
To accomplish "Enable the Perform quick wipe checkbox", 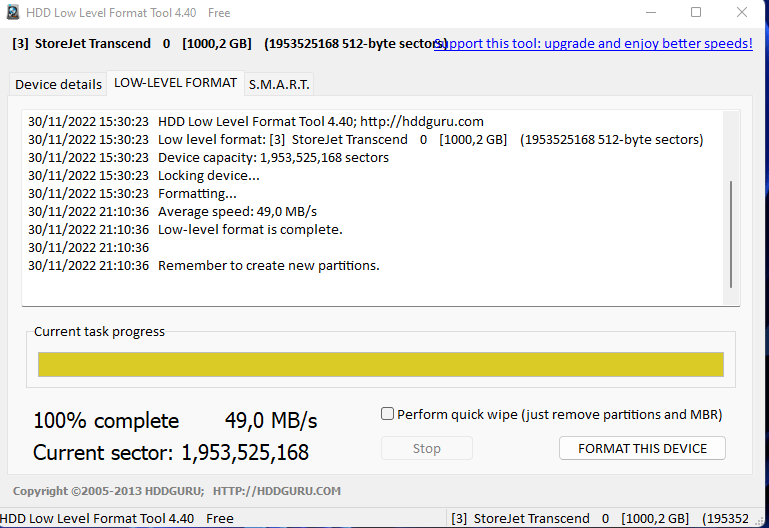I will coord(388,414).
